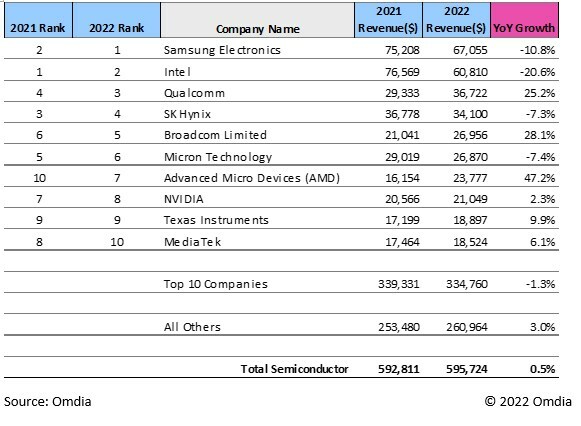Screen dimensions: 581x426
Task: Select Micron Technology 2021 revenue 29,019
Action: [402, 157]
